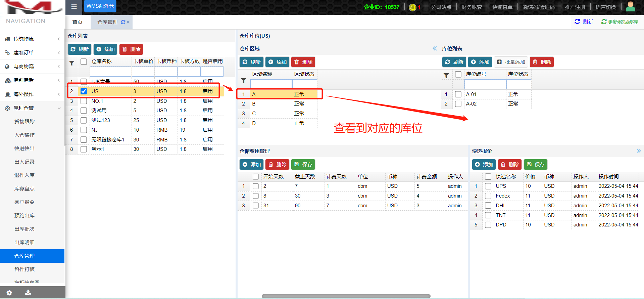Collapse the 快递报价 panel with double arrow
Viewport: 644px width, 299px height.
pos(638,151)
